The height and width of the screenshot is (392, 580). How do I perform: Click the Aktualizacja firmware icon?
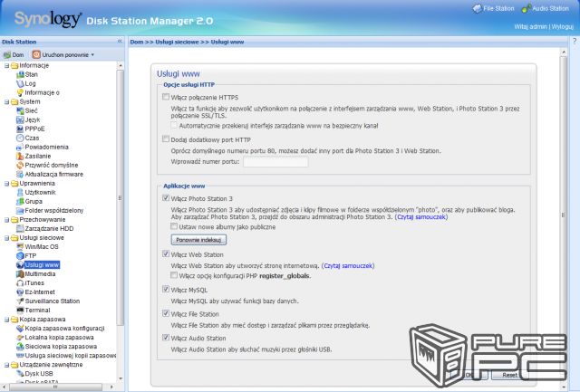[x=20, y=175]
